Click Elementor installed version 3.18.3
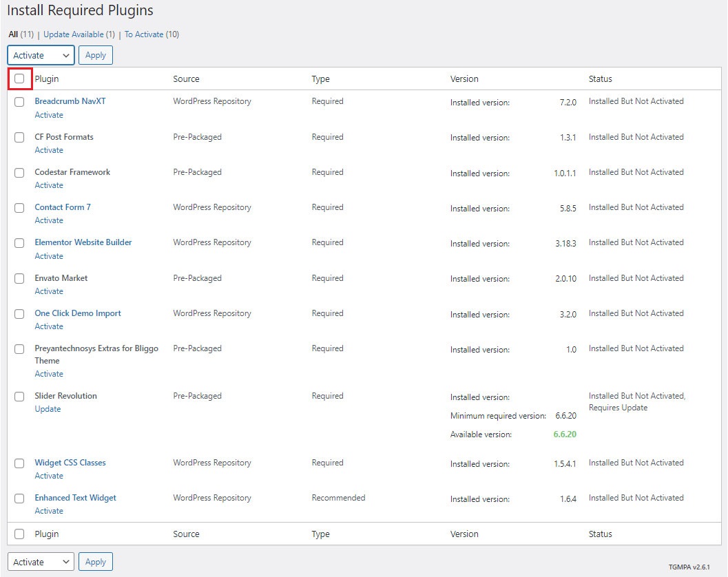 pos(566,243)
